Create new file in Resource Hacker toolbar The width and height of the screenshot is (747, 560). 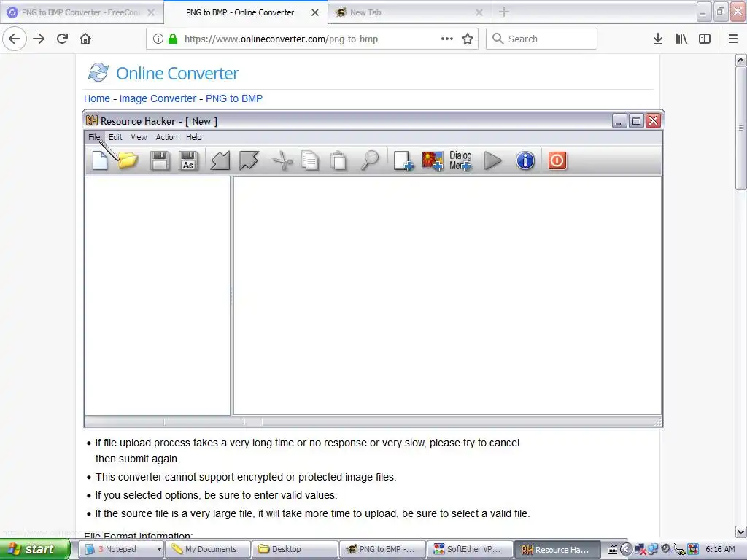[x=99, y=160]
